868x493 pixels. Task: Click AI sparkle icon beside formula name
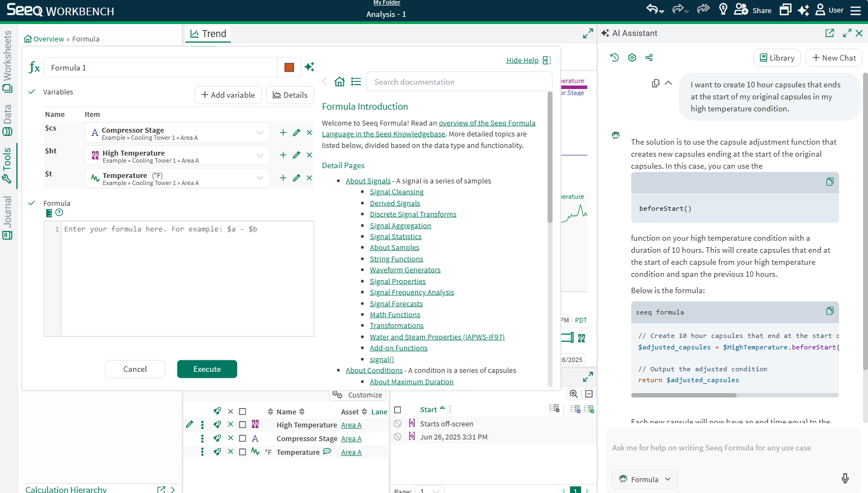click(309, 67)
